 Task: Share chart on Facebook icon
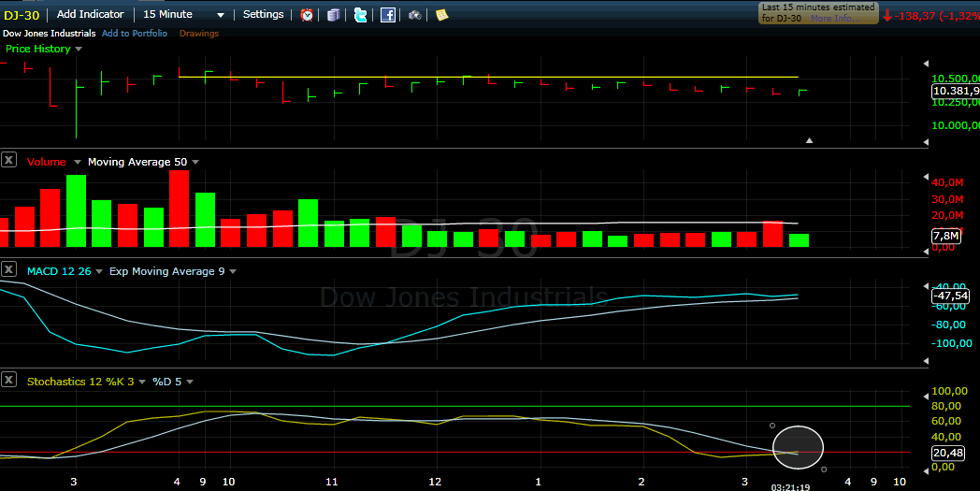tap(387, 15)
